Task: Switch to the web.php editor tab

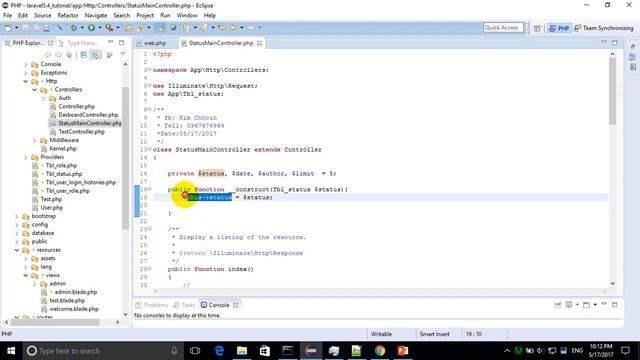Action: tap(155, 43)
